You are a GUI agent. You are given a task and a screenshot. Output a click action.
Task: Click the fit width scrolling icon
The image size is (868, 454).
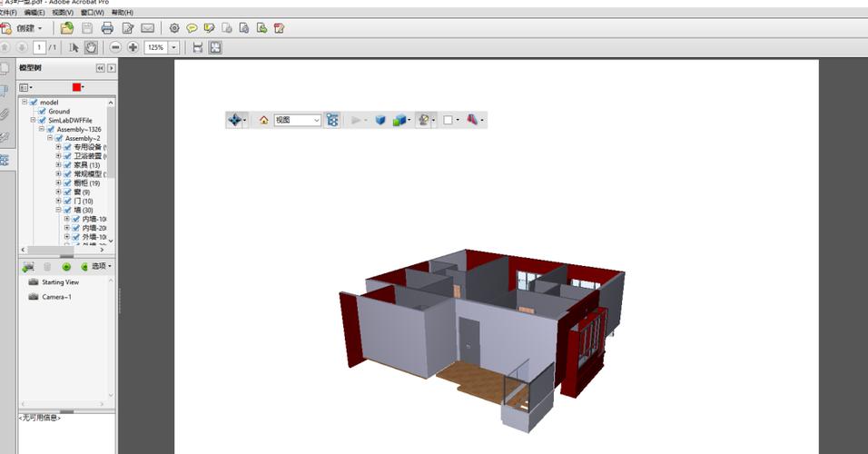[198, 47]
